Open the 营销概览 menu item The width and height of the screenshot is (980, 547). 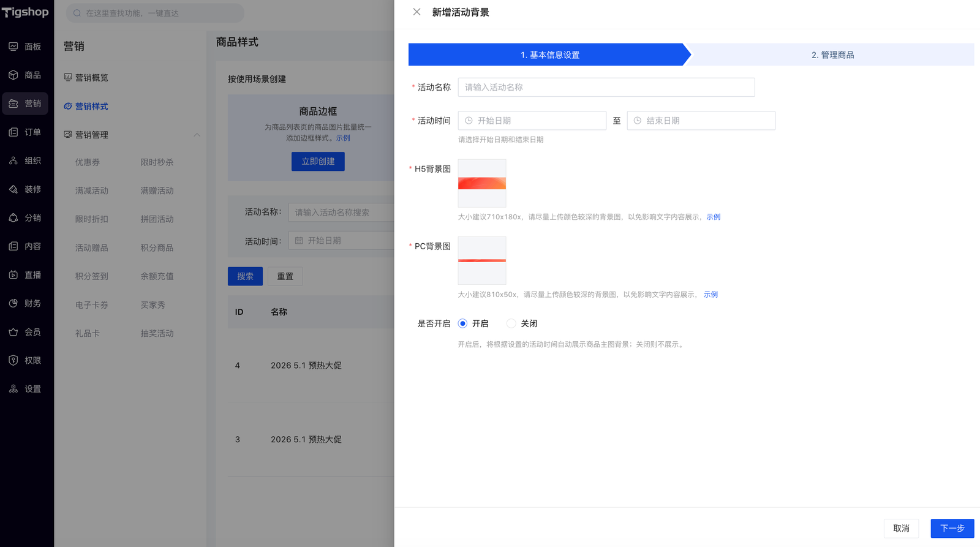coord(91,78)
